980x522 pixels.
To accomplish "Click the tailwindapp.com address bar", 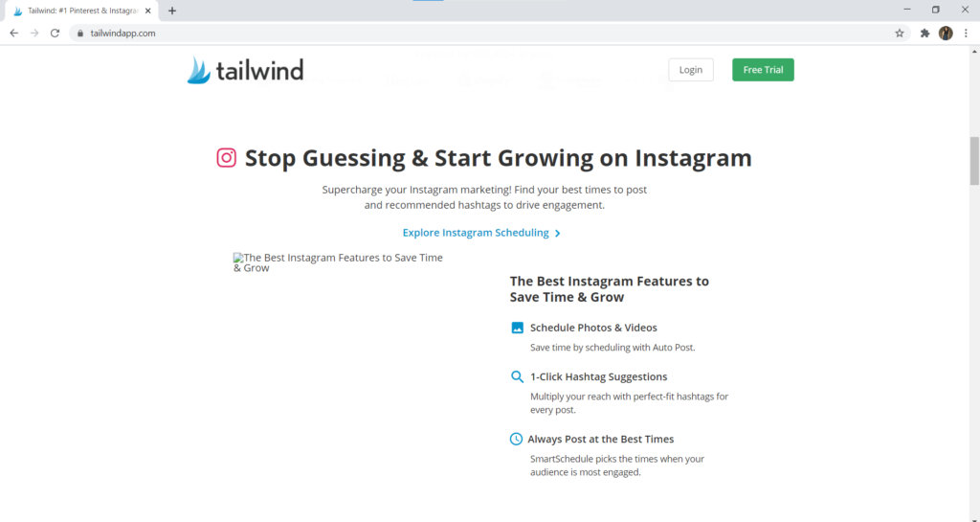I will pos(487,34).
